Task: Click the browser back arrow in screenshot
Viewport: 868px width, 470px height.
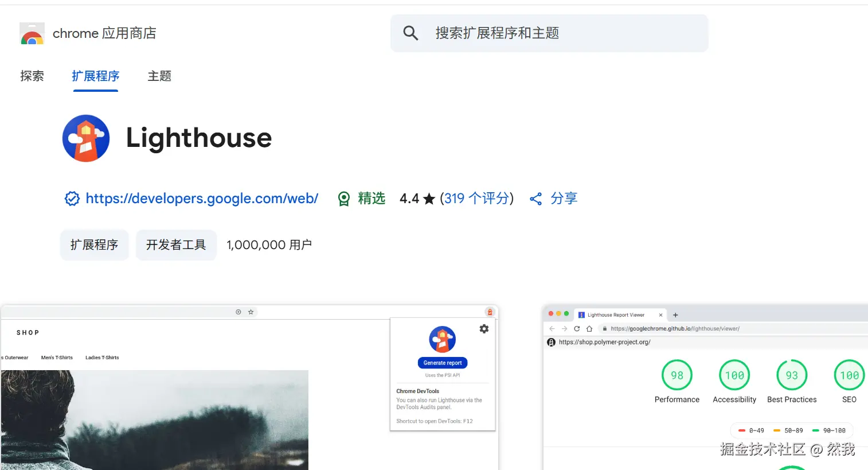Action: (x=552, y=329)
